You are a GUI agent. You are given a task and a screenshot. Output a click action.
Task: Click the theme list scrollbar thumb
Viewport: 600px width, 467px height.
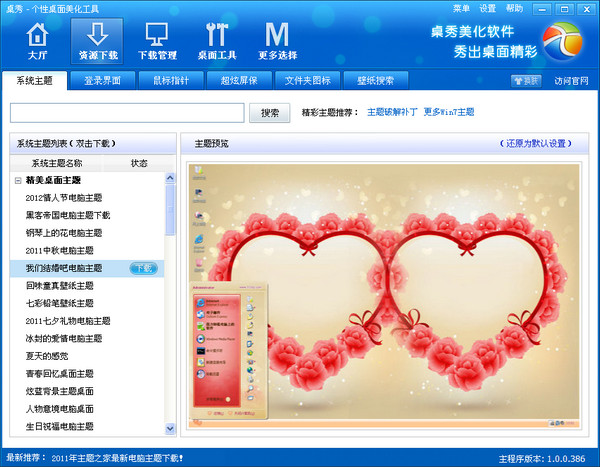click(x=170, y=210)
